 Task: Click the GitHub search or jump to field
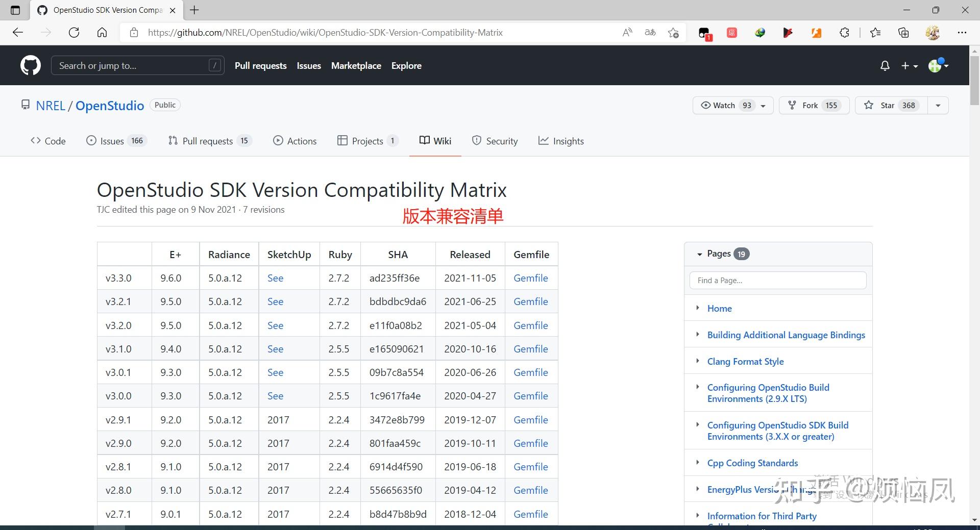[138, 65]
